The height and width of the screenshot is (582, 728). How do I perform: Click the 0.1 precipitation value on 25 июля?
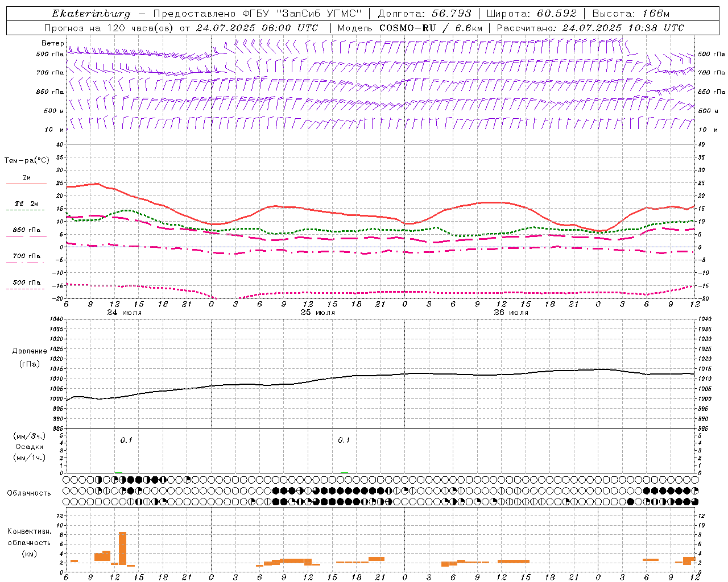(344, 440)
